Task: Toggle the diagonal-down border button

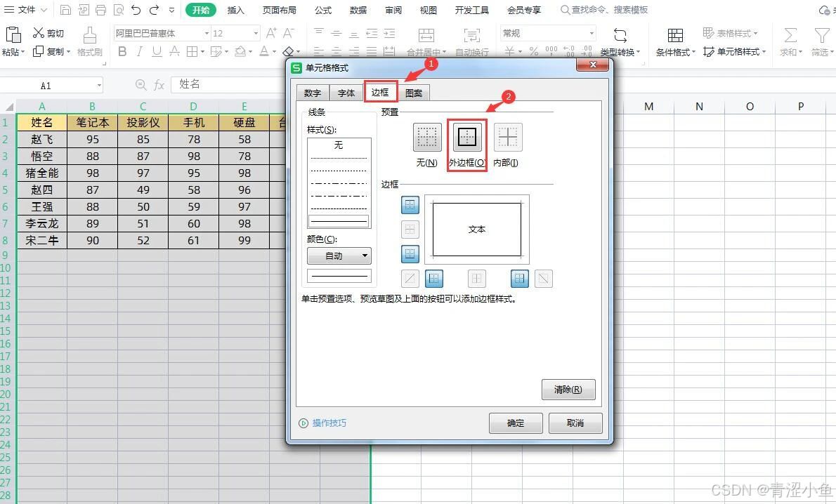Action: [543, 278]
